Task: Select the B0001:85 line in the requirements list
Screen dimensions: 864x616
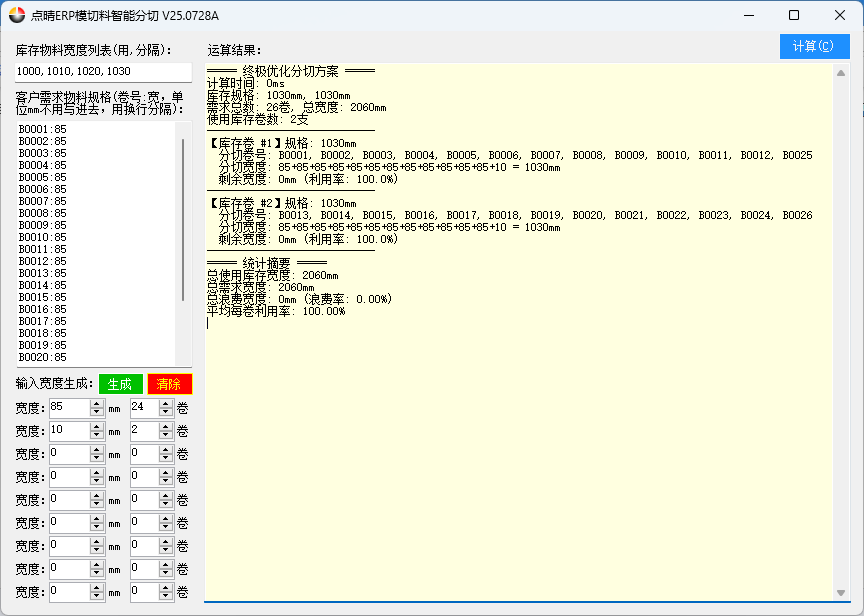Action: [x=43, y=129]
